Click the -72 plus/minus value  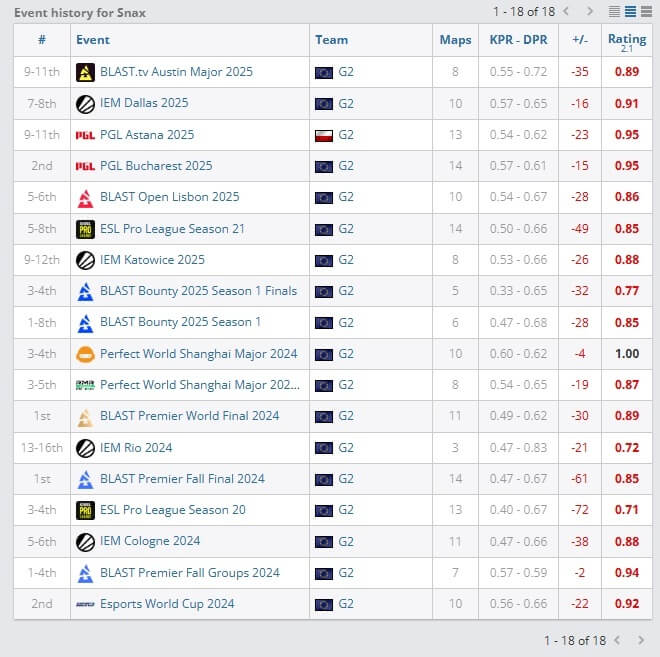click(580, 510)
